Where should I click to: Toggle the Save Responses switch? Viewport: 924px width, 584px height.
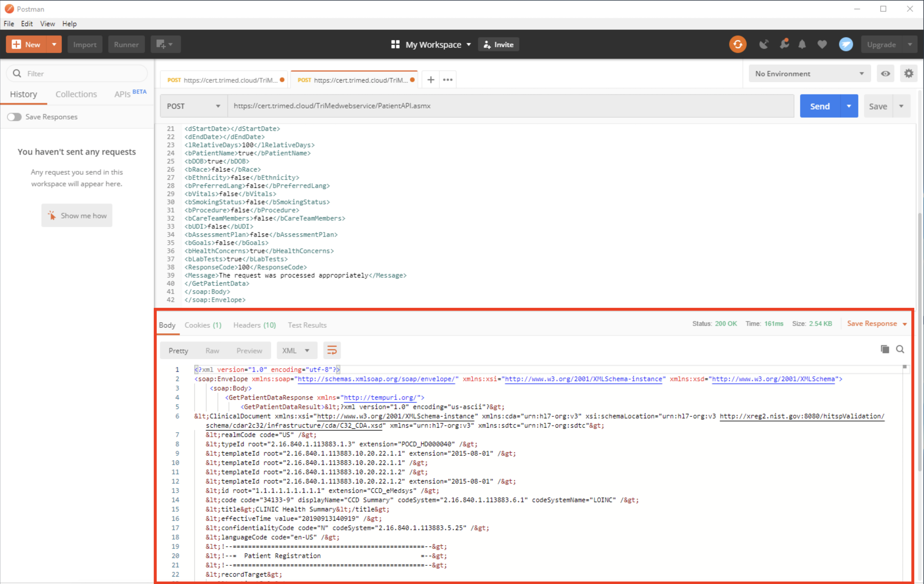15,117
